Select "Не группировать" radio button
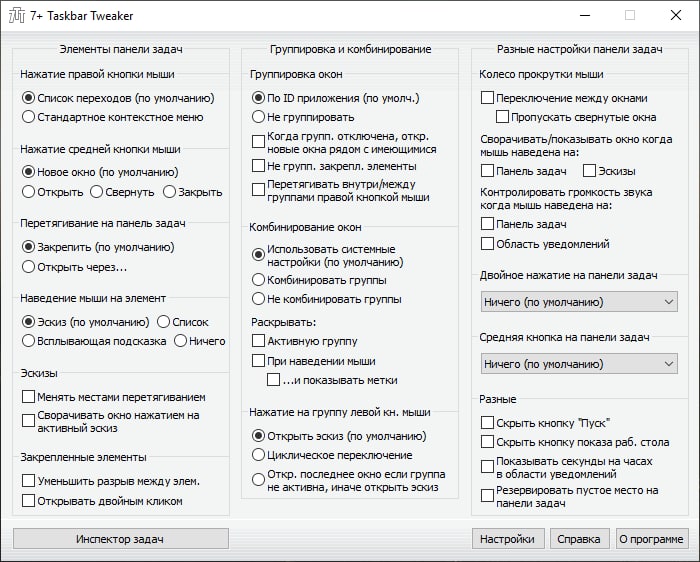Viewport: 700px width, 562px height. (259, 117)
